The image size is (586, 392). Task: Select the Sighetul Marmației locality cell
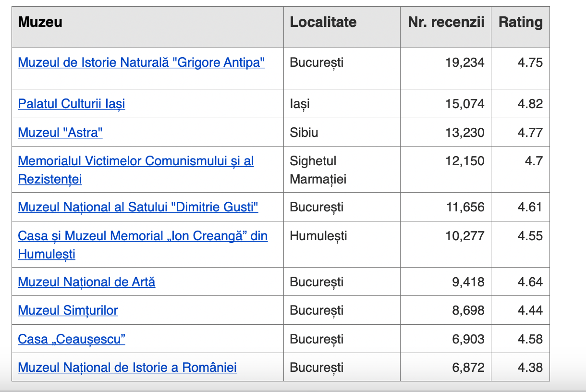point(317,170)
